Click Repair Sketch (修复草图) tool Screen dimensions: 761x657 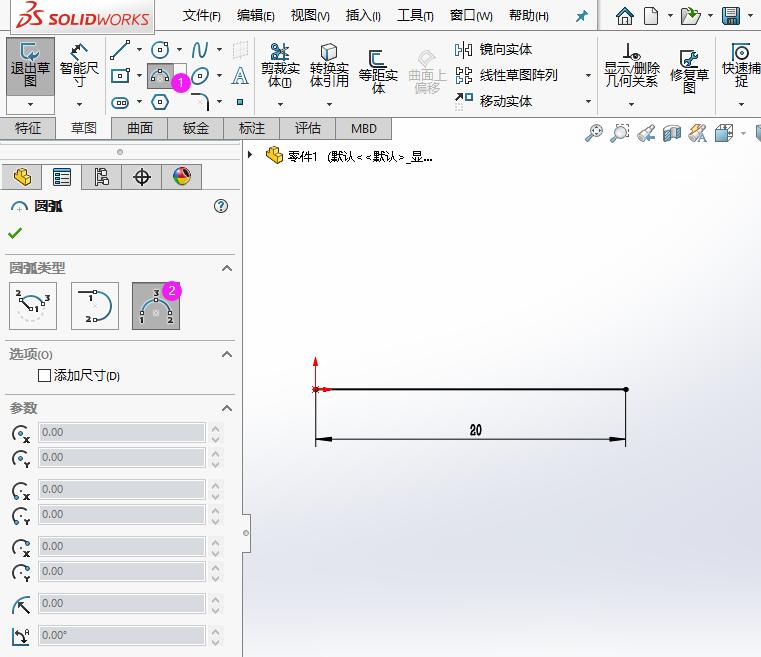pyautogui.click(x=689, y=71)
